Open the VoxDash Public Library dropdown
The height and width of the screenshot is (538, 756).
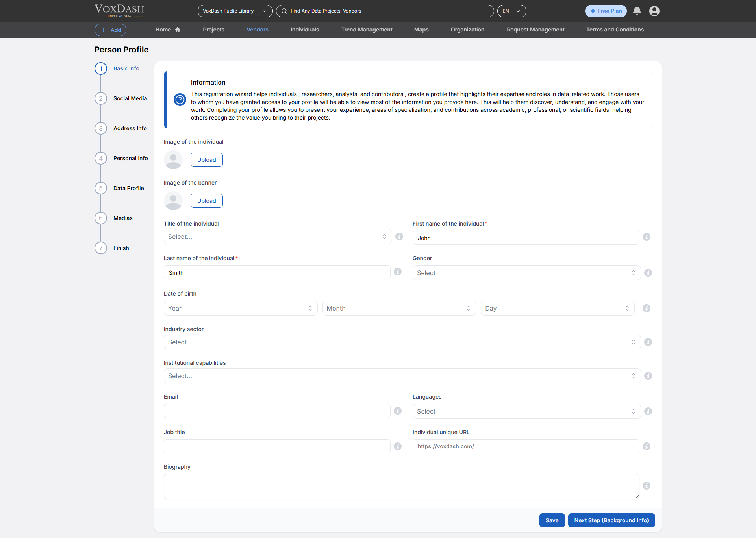click(235, 11)
